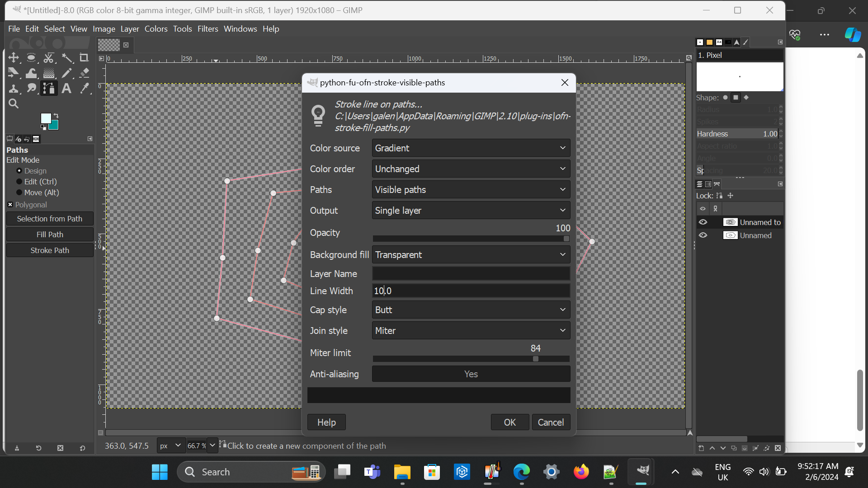
Task: Toggle the Polygonal checkbox
Action: pos(10,205)
